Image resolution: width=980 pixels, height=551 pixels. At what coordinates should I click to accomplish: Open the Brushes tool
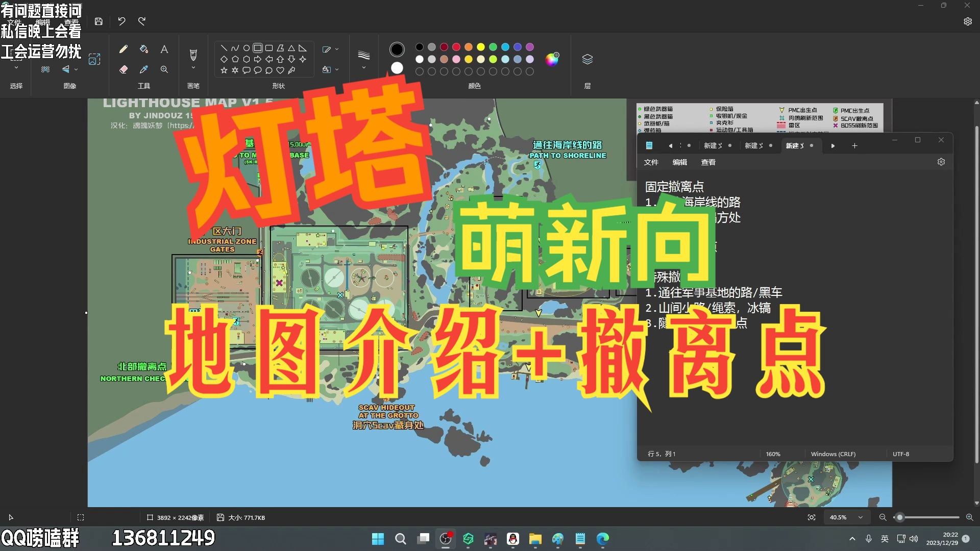(193, 54)
